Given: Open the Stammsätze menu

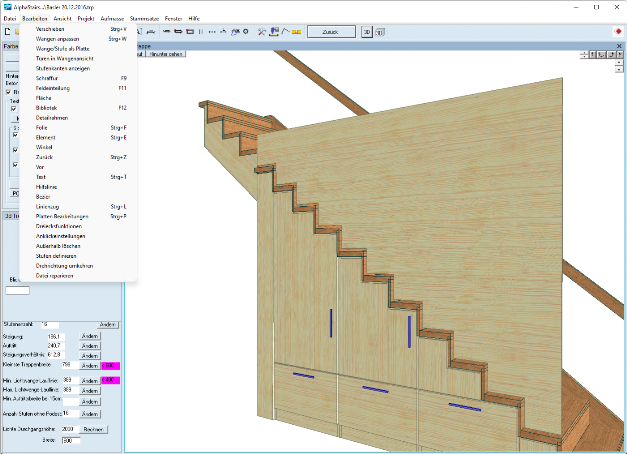Looking at the screenshot, I should 144,18.
